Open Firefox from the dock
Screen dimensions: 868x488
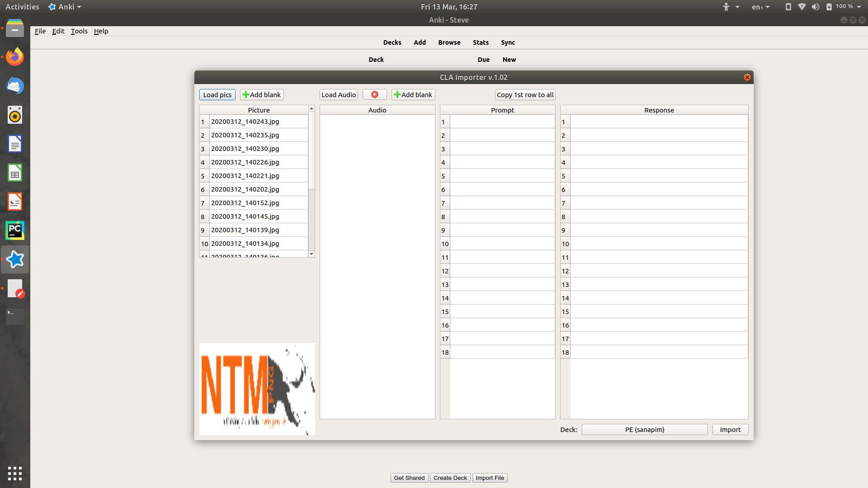pos(15,57)
